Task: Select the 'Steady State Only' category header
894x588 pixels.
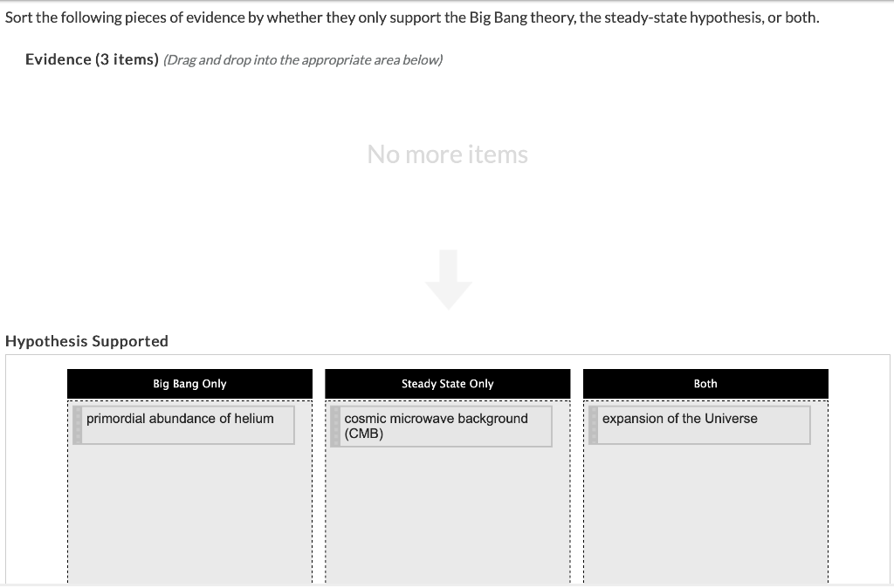Action: coord(447,384)
